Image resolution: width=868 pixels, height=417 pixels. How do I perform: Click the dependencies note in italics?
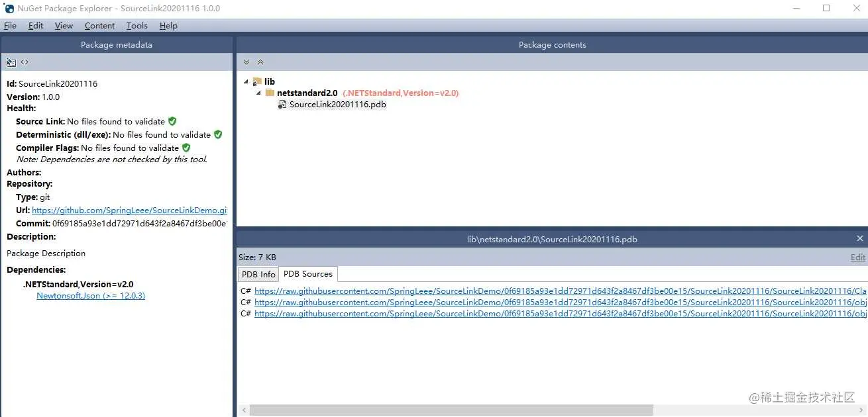click(112, 160)
